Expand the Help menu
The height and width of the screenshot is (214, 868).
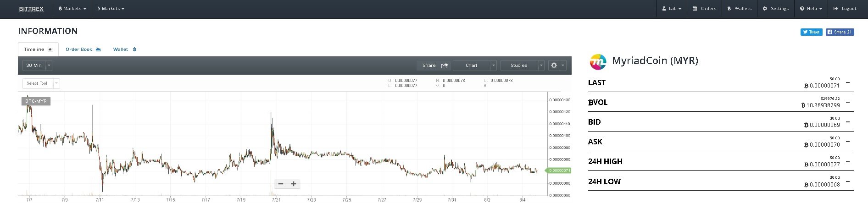coord(811,9)
